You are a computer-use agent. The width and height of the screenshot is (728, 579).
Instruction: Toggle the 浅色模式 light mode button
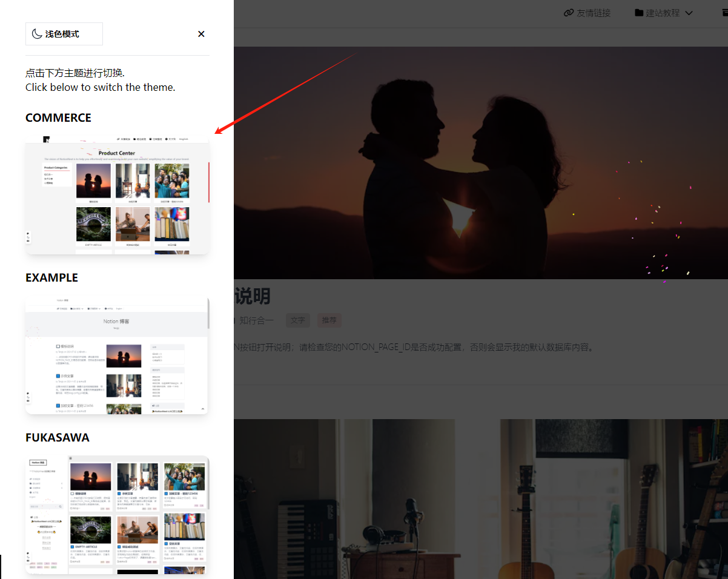(x=64, y=34)
